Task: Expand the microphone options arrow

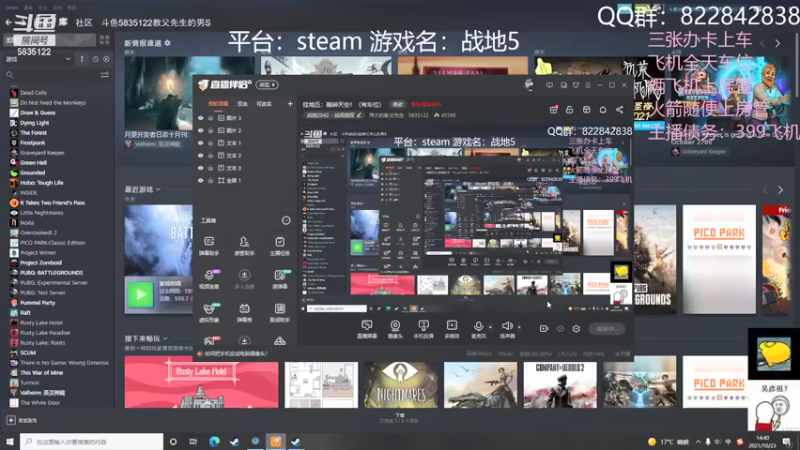Action: click(x=490, y=327)
